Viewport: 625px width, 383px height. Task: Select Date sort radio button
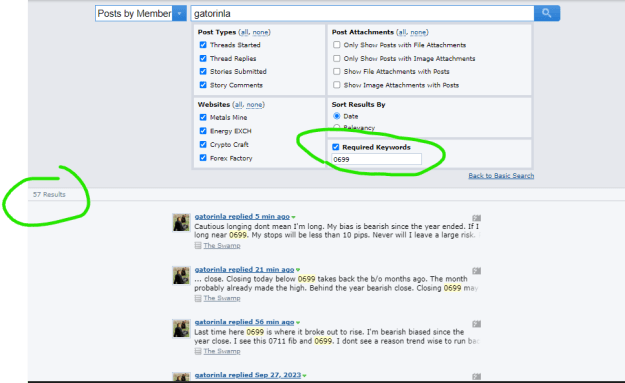(x=337, y=116)
